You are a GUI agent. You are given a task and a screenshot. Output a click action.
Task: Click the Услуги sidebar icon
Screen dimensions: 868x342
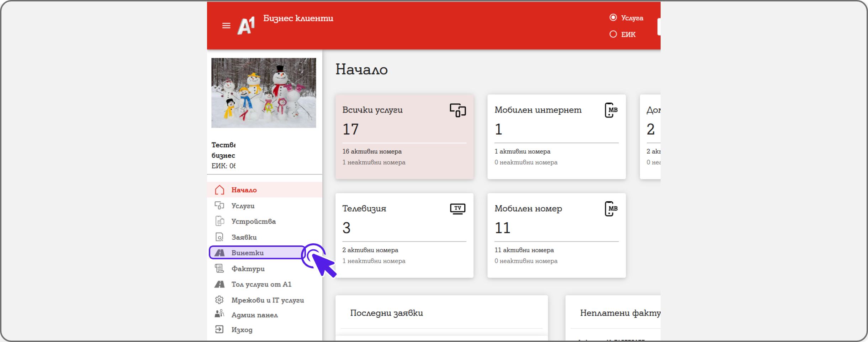(x=219, y=206)
